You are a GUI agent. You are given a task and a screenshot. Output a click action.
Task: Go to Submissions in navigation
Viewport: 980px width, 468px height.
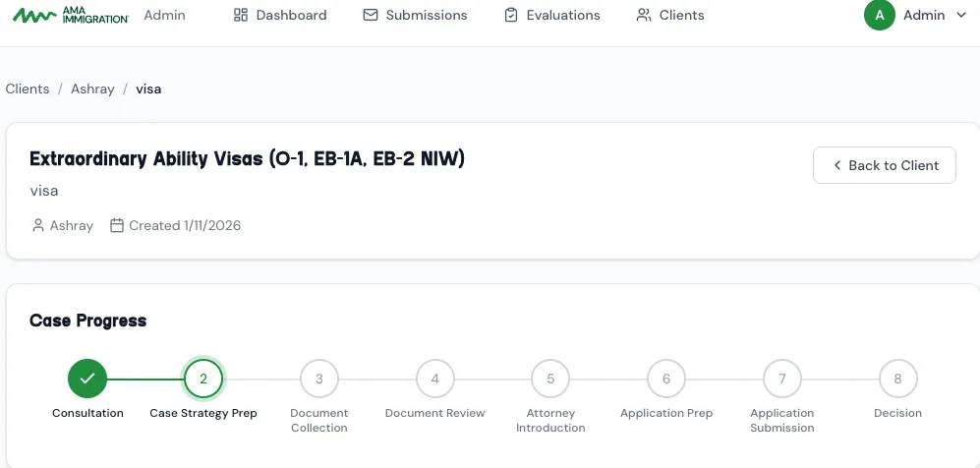(415, 16)
